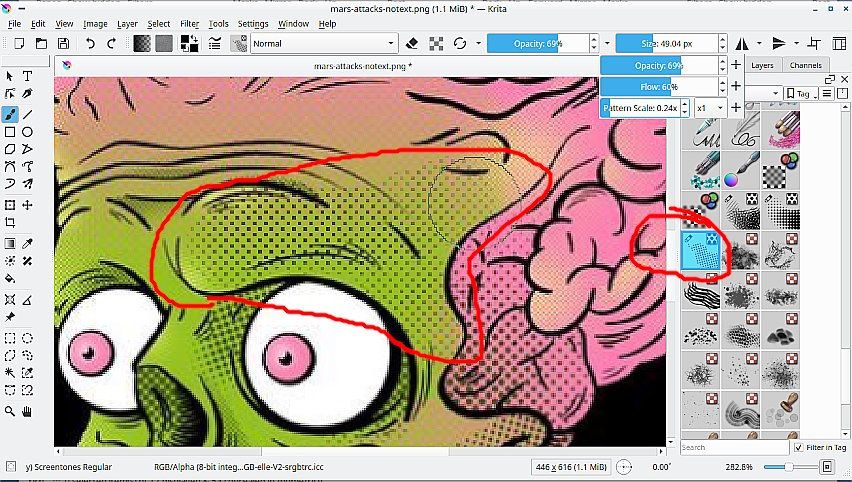Open dropdown arrow next to reload preset
This screenshot has height=482, width=852.
click(x=478, y=43)
